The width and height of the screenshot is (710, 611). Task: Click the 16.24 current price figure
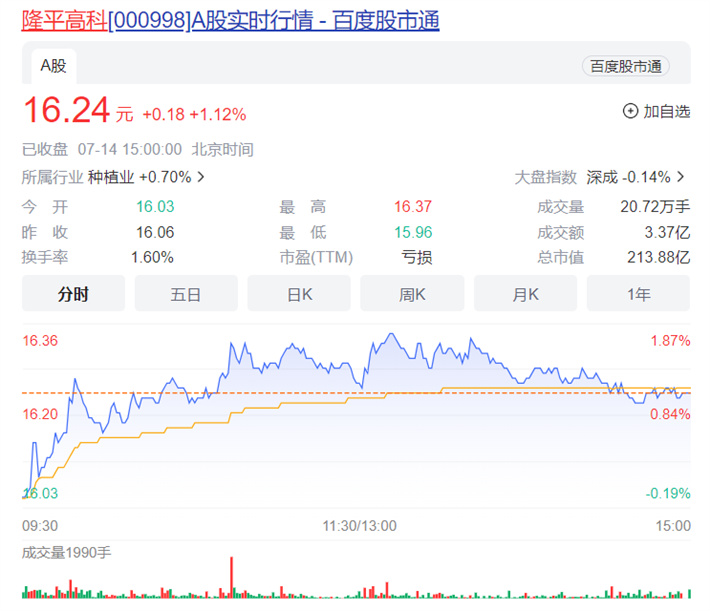66,110
